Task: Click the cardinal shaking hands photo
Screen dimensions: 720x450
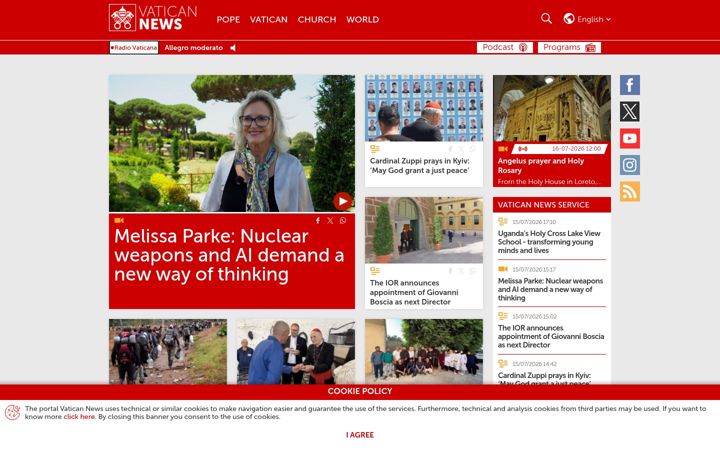Action: (296, 352)
